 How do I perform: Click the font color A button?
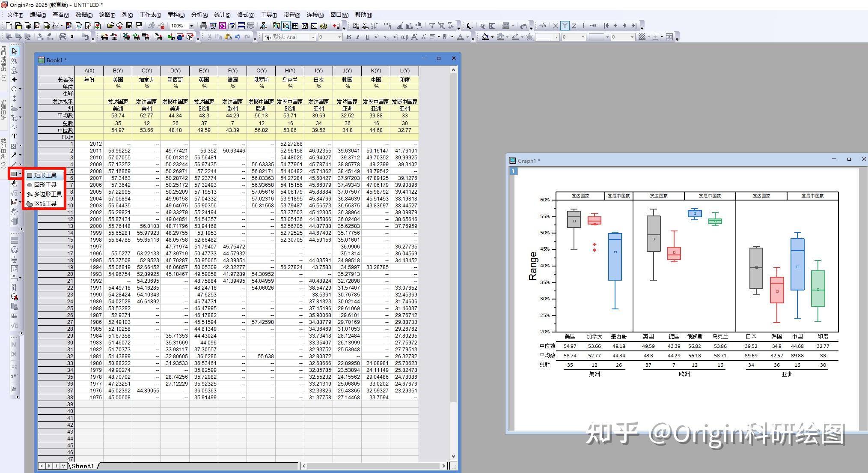(461, 37)
